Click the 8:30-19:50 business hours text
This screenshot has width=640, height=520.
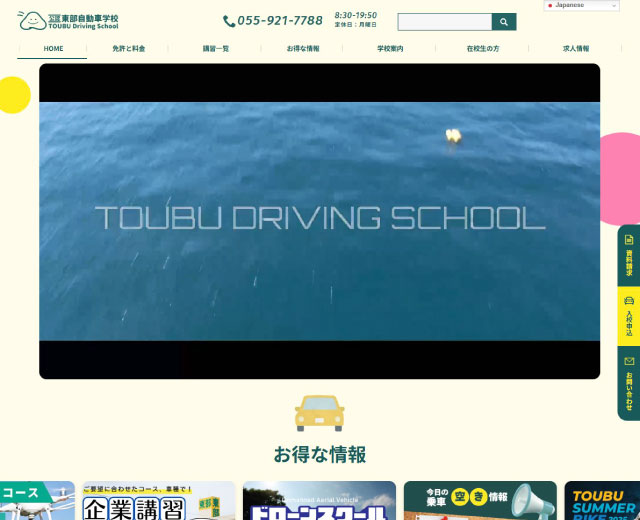point(356,15)
